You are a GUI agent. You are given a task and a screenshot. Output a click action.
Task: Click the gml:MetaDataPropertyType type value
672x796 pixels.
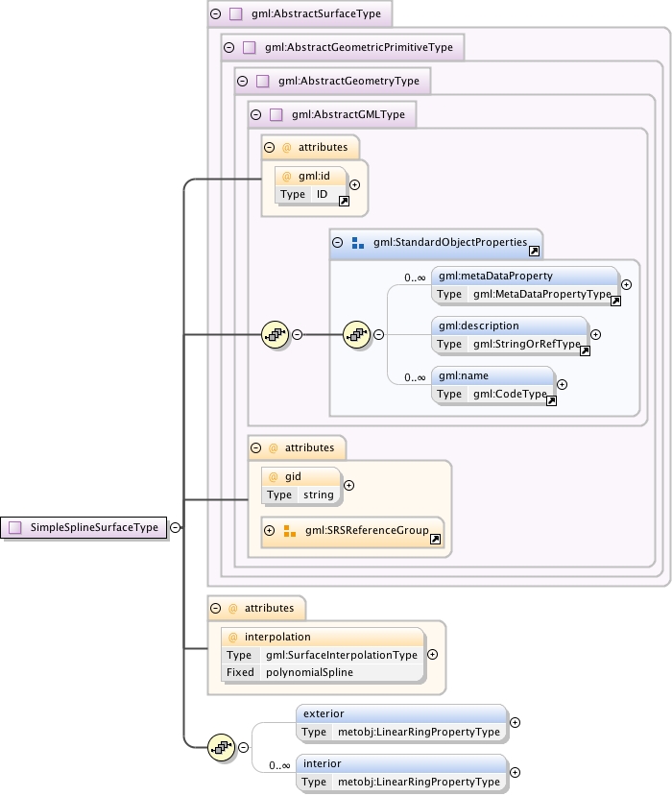tap(541, 294)
